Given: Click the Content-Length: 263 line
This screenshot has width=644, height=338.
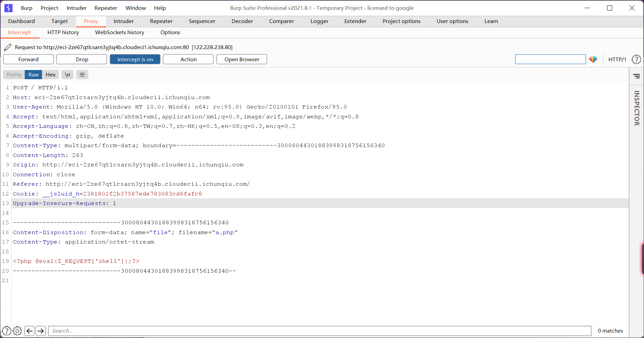Looking at the screenshot, I should coord(48,155).
